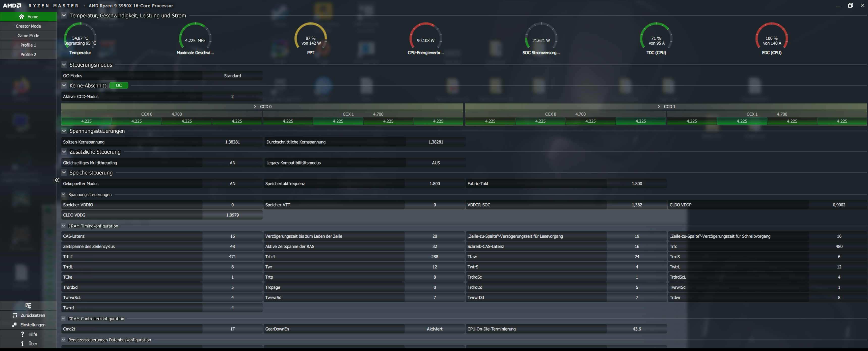This screenshot has height=351, width=868.
Task: Click the import/export profile icon in sidebar
Action: (x=28, y=306)
